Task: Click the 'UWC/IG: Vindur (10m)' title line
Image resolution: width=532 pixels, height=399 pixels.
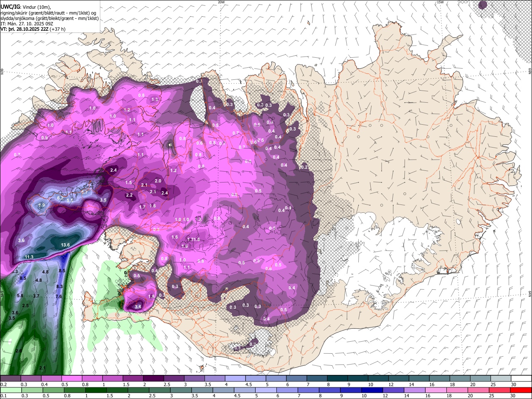Action: (26, 7)
